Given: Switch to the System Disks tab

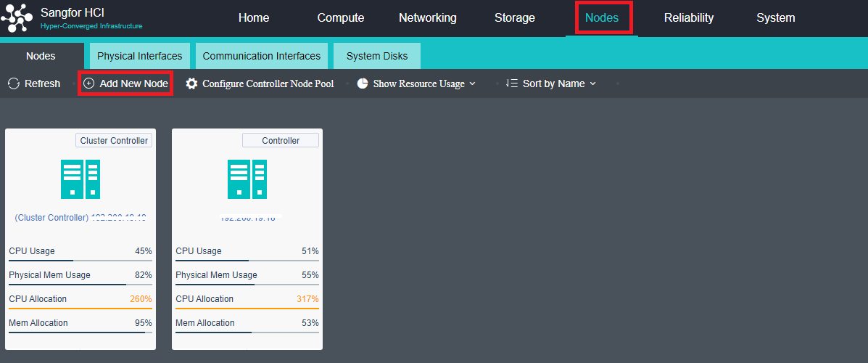Looking at the screenshot, I should click(x=377, y=56).
